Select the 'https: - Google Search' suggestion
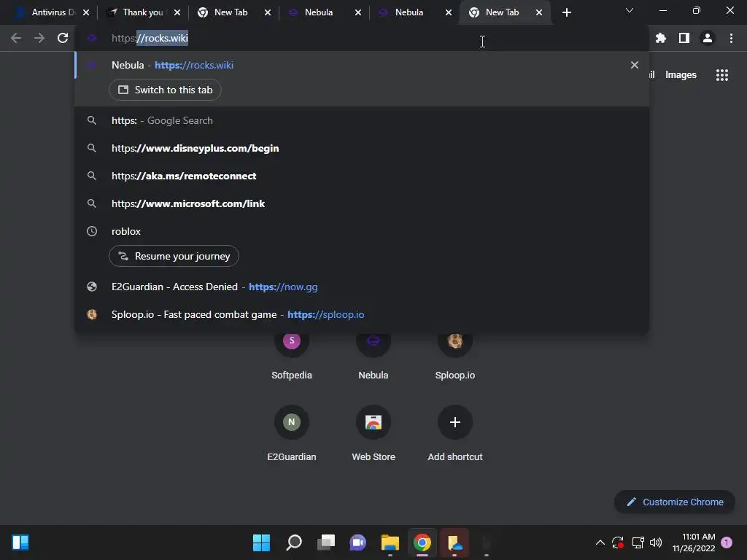 pyautogui.click(x=362, y=120)
